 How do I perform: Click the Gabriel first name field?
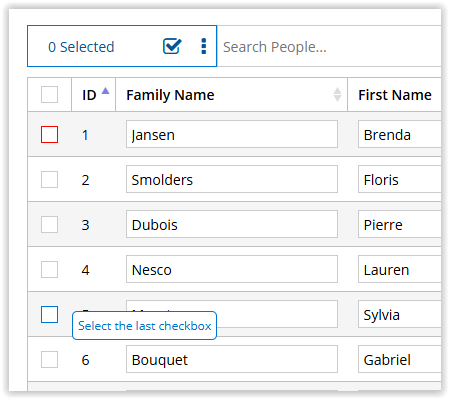tap(400, 359)
